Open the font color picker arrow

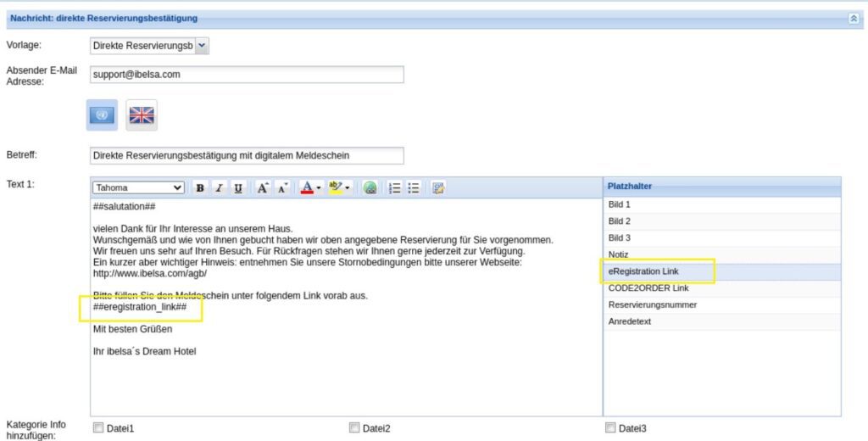click(319, 188)
